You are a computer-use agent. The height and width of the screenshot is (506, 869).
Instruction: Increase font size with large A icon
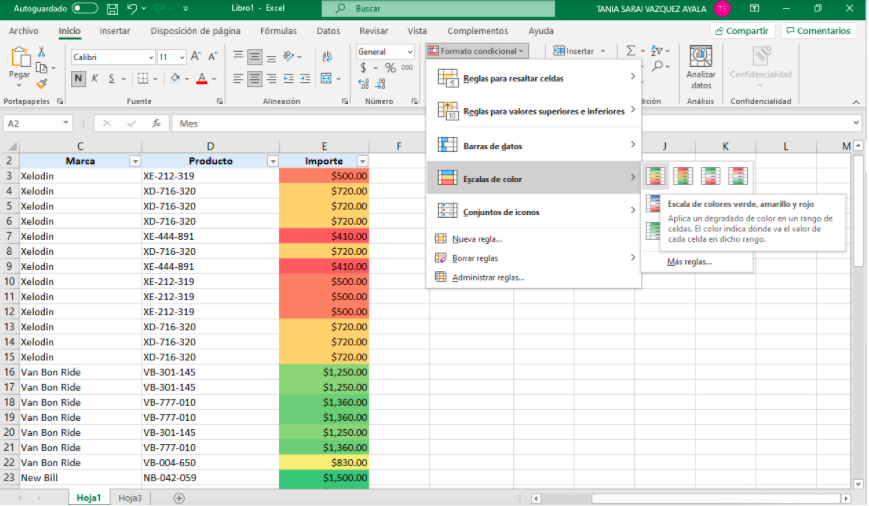click(x=196, y=57)
